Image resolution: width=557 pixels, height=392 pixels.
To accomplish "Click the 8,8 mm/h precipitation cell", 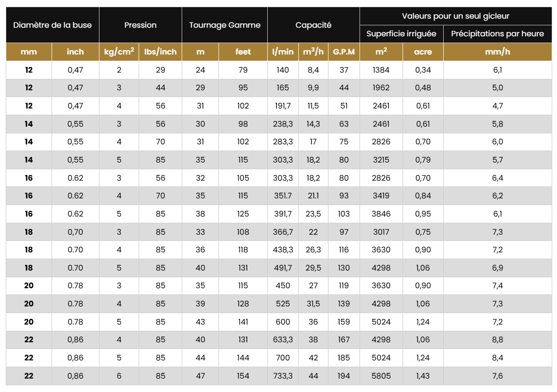I will coord(497,340).
